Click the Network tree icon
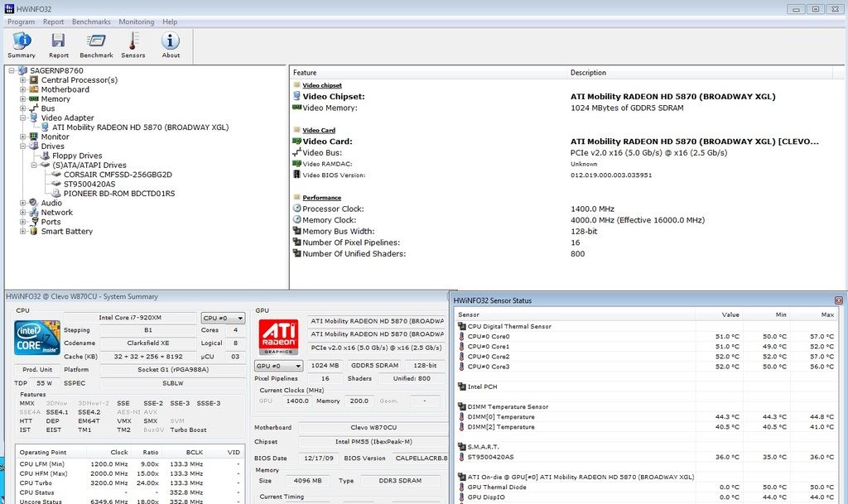848x504 pixels. pyautogui.click(x=34, y=213)
